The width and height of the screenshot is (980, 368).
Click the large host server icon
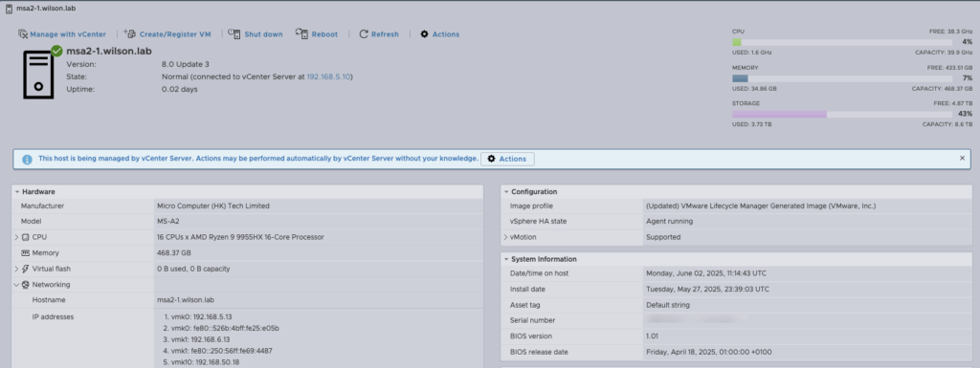[x=38, y=75]
